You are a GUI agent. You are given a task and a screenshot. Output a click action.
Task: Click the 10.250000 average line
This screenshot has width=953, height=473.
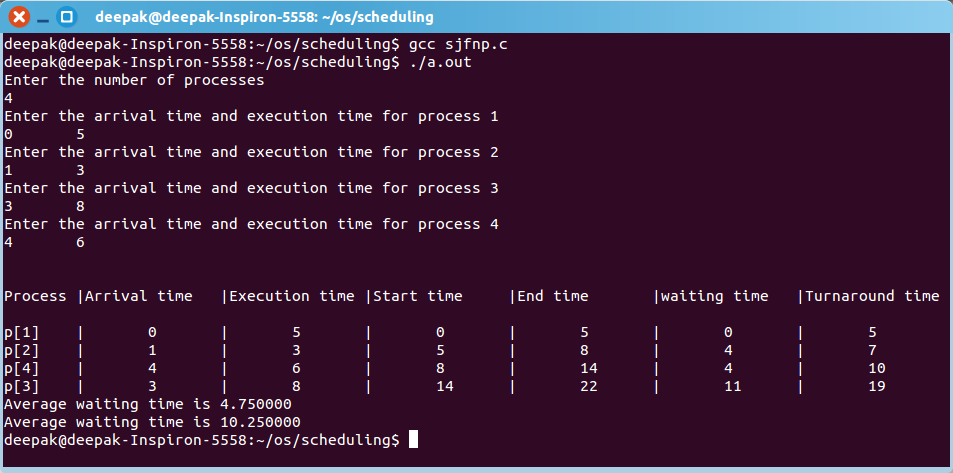click(153, 422)
